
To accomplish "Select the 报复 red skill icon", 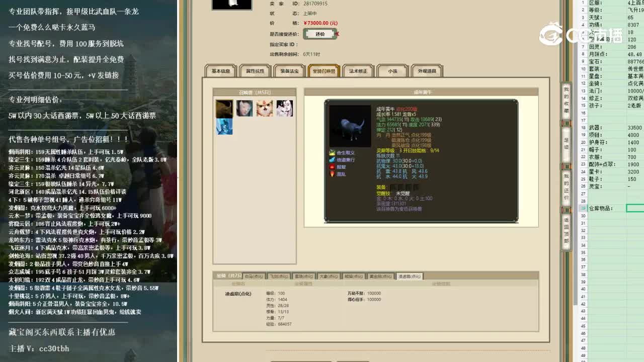I will (x=332, y=167).
